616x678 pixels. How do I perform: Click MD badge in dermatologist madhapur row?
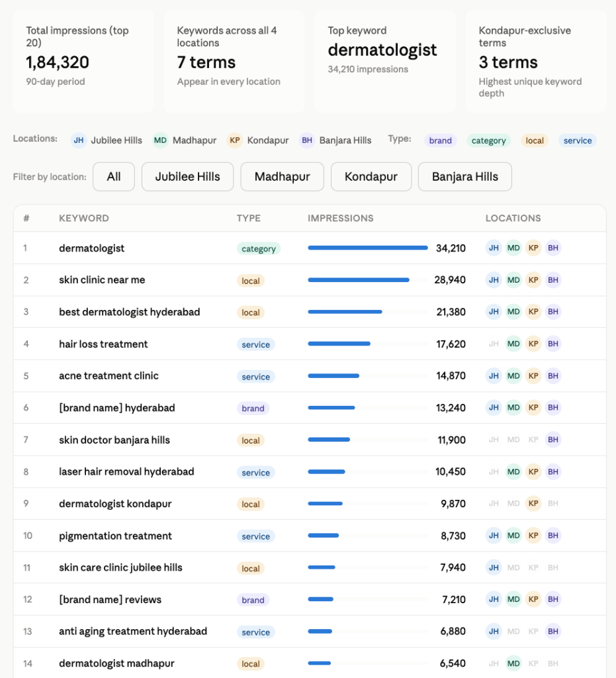click(513, 663)
